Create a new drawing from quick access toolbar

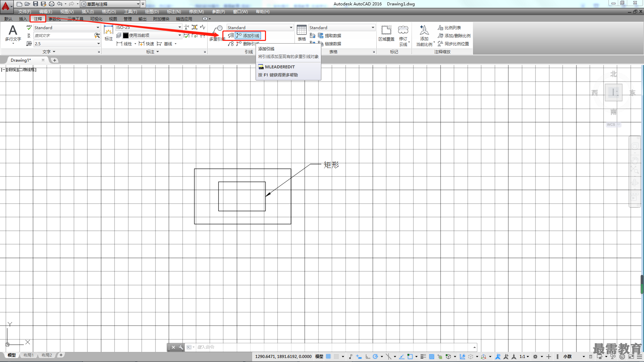19,4
